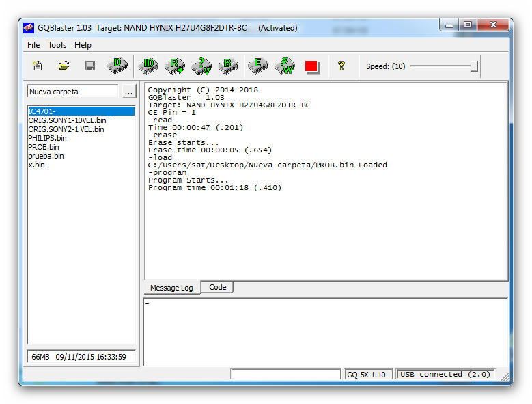
Task: Click the yellow Help question mark icon
Action: (341, 66)
